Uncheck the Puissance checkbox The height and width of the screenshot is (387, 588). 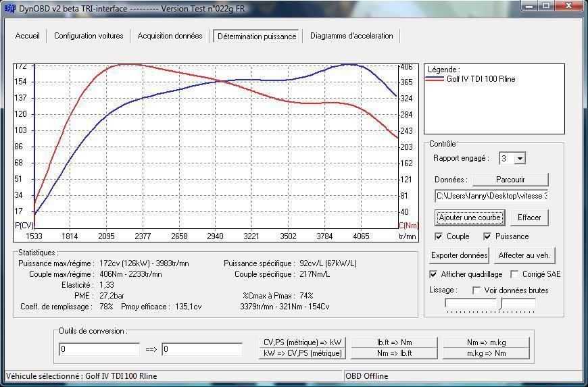tap(487, 236)
